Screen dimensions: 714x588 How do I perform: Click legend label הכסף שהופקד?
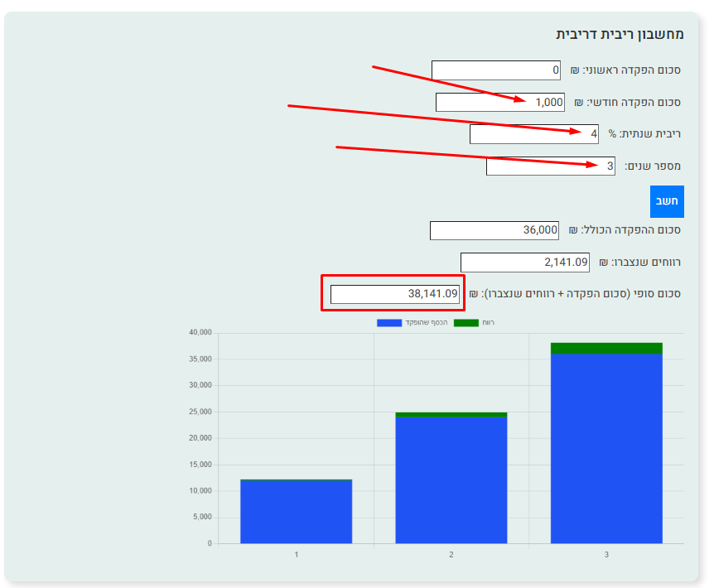(x=427, y=323)
